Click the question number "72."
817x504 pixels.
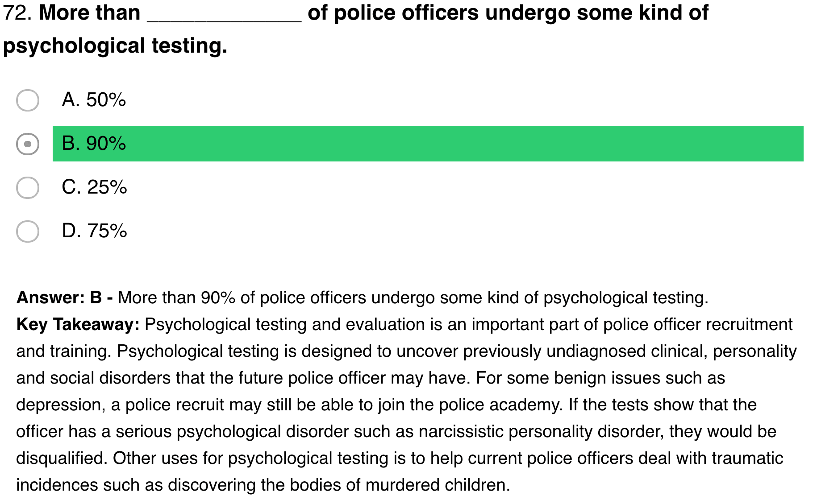click(x=17, y=13)
